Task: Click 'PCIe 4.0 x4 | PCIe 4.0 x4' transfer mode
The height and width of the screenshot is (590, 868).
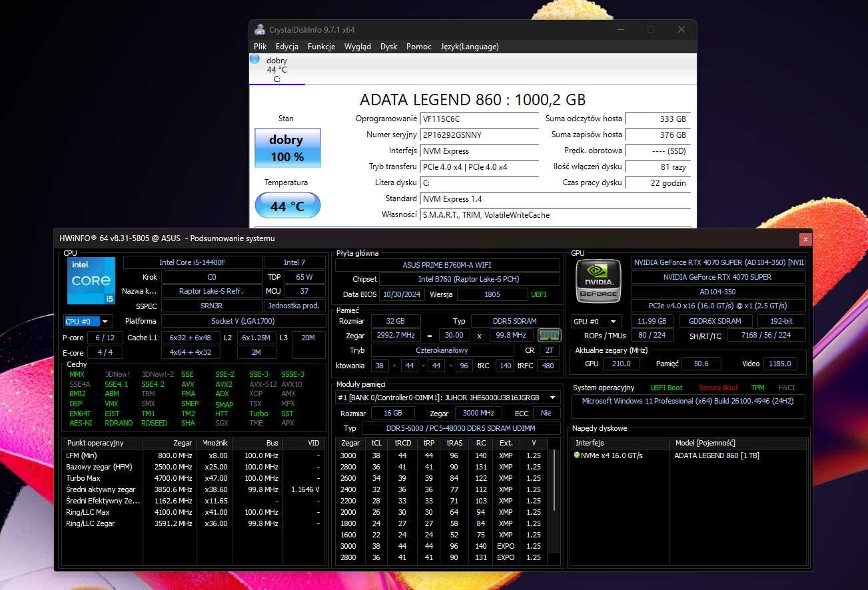Action: [x=480, y=166]
